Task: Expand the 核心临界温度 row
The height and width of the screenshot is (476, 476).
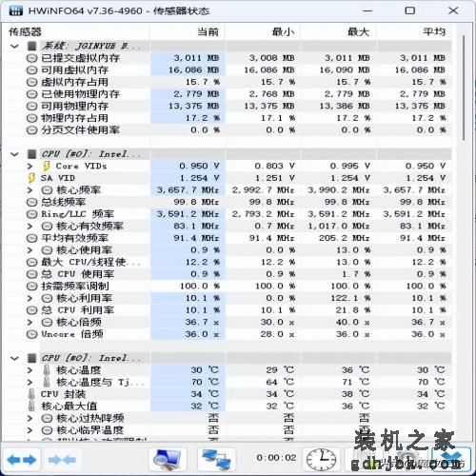Action: [30, 430]
